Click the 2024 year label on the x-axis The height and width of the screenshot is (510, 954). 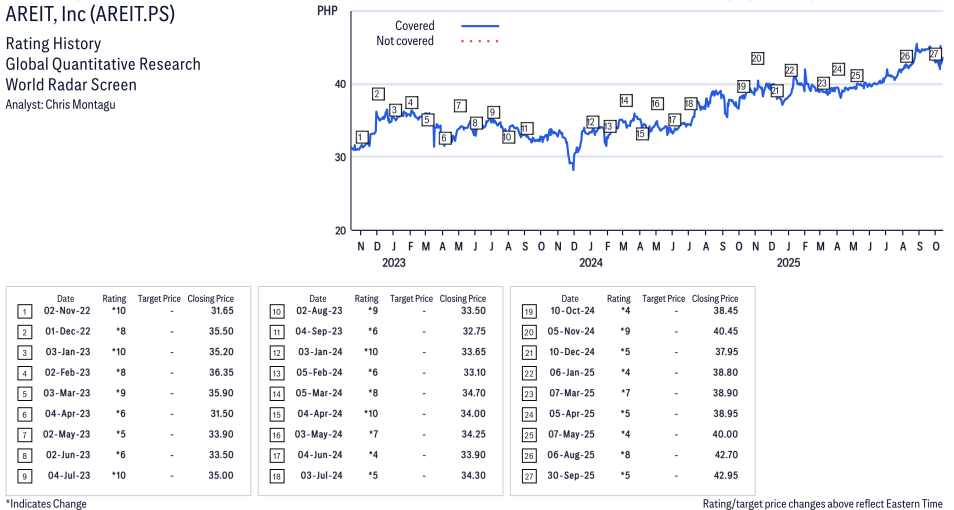click(590, 263)
